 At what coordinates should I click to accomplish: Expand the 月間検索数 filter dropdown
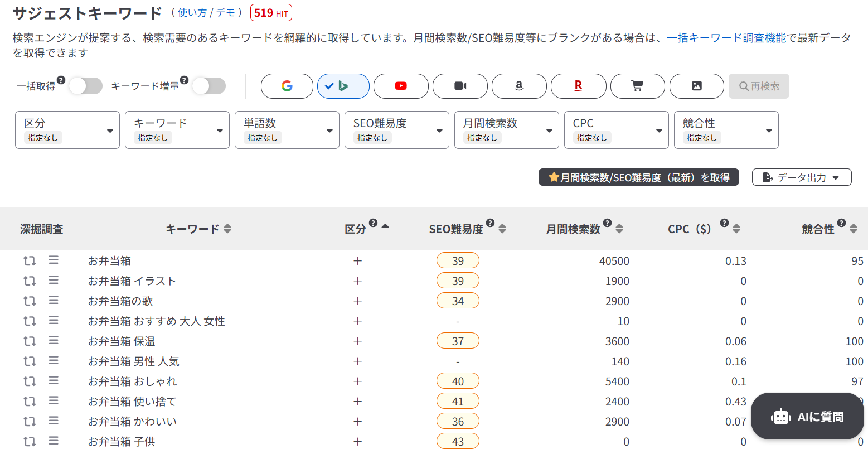(x=506, y=130)
